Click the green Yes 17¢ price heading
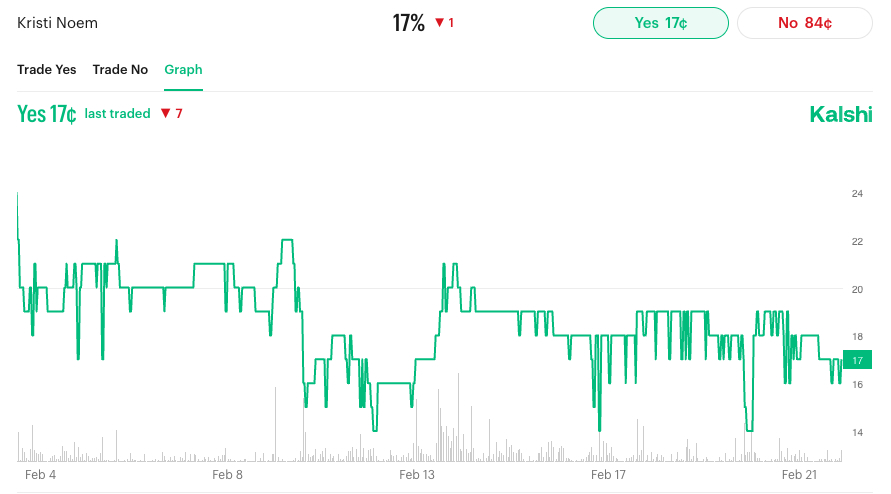This screenshot has width=891, height=494. tap(47, 114)
